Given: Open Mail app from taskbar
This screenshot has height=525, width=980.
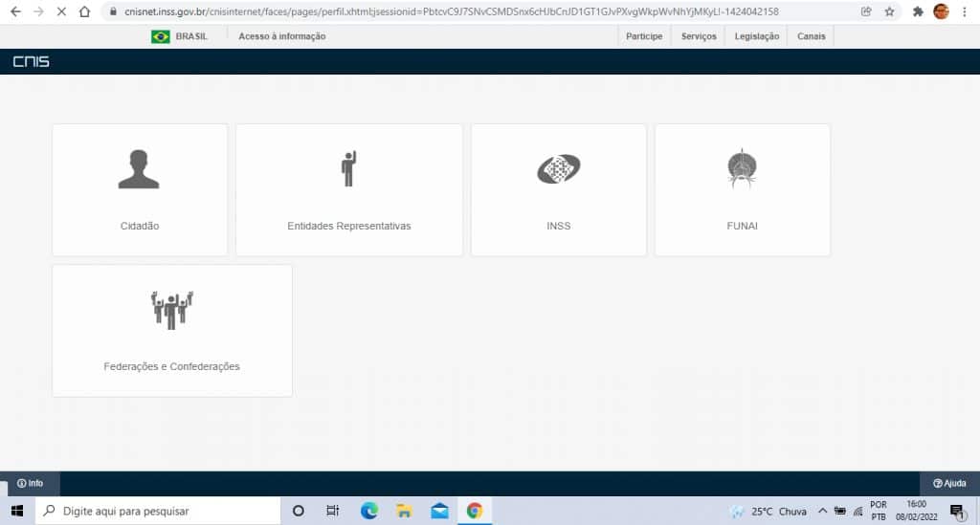Looking at the screenshot, I should (439, 512).
